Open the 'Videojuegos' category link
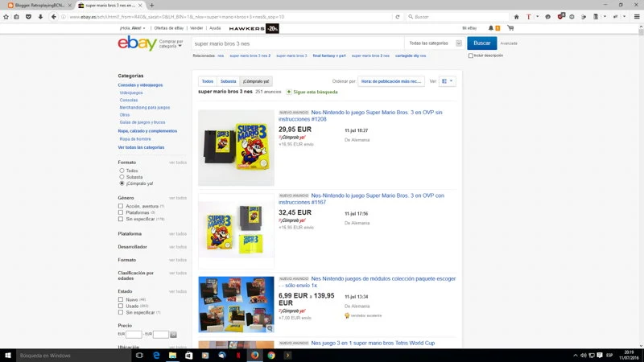This screenshot has width=644, height=362. coord(131,93)
